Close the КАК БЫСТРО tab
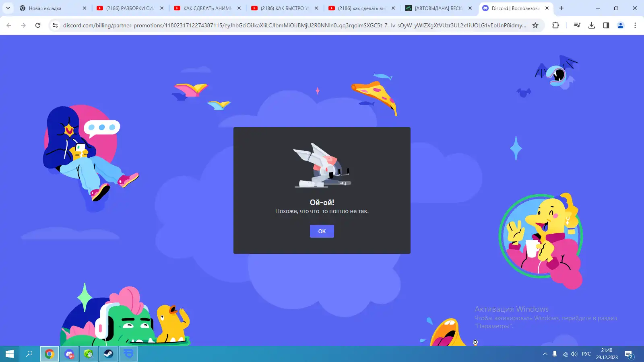Image resolution: width=644 pixels, height=362 pixels. click(x=316, y=8)
